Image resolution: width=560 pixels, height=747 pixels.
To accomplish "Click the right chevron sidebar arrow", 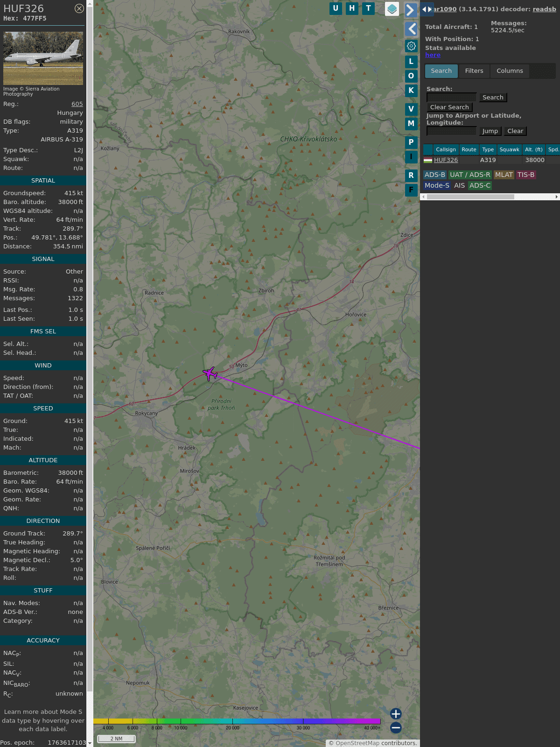I will [x=411, y=10].
